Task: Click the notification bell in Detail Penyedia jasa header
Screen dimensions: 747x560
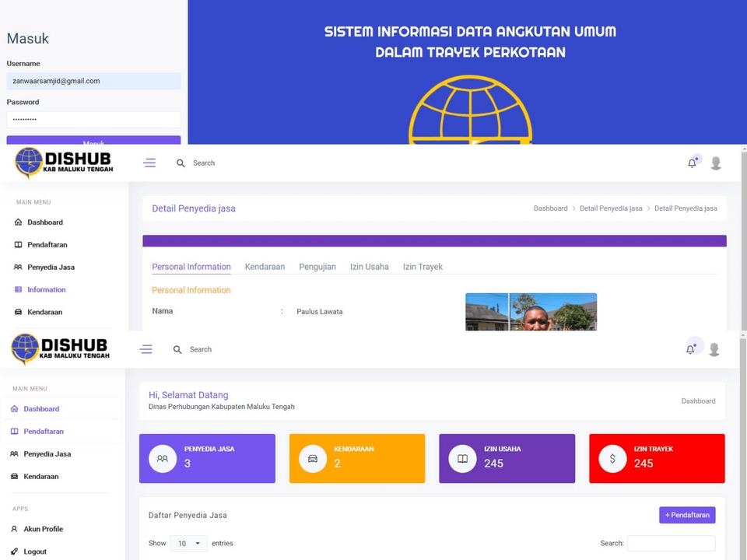Action: point(692,163)
